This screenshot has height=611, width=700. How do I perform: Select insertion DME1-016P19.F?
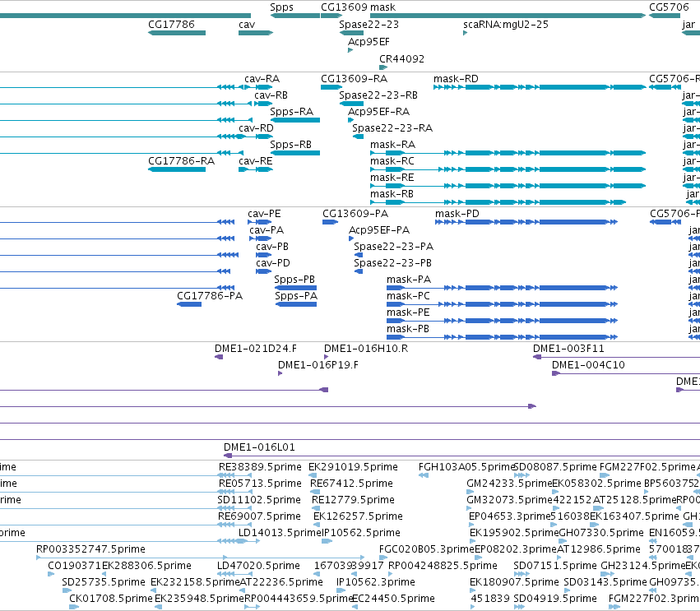318,365
